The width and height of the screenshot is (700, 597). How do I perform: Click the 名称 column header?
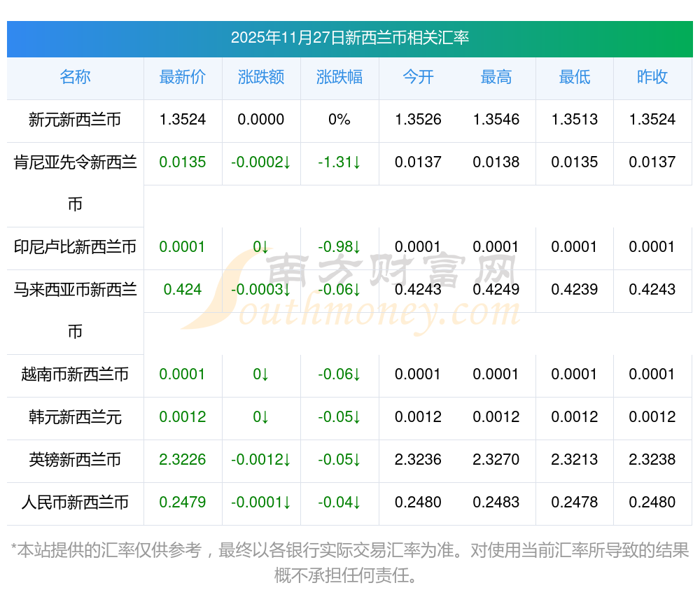click(75, 78)
